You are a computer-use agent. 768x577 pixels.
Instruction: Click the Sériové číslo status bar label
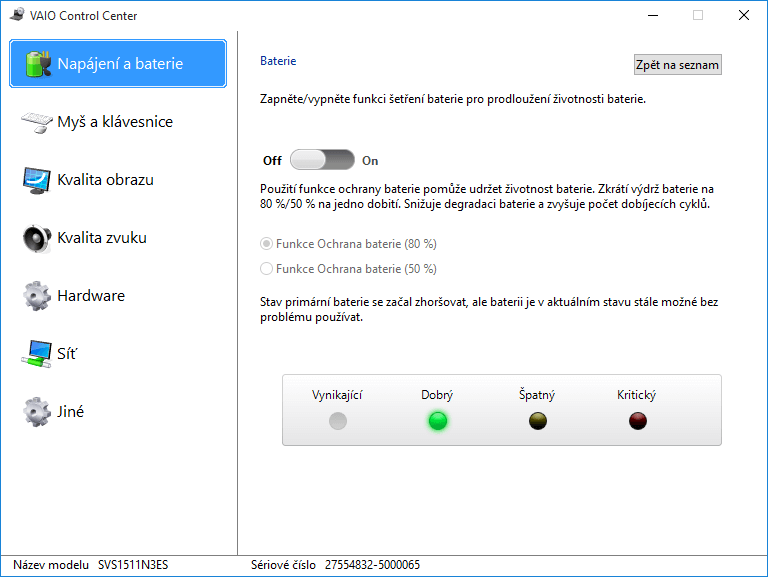[x=283, y=565]
